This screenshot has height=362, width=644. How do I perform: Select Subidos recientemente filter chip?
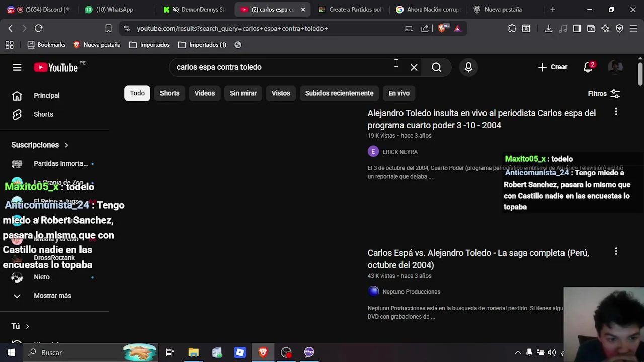(x=339, y=93)
